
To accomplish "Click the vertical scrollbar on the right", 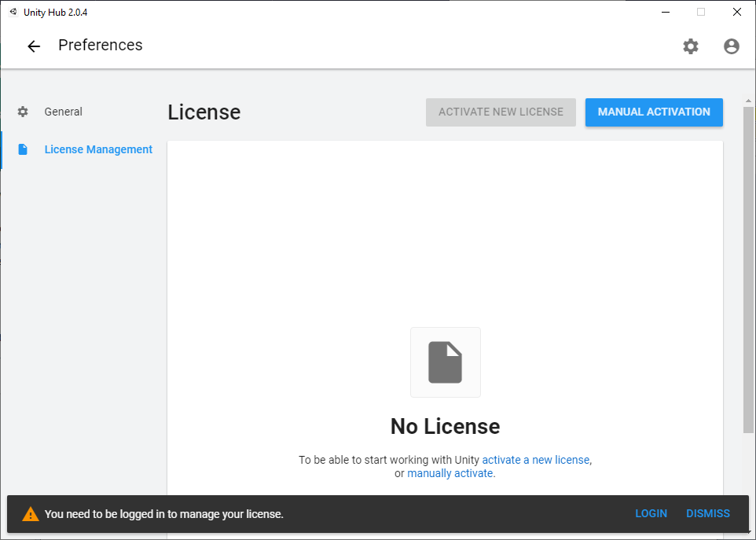I will 747,267.
